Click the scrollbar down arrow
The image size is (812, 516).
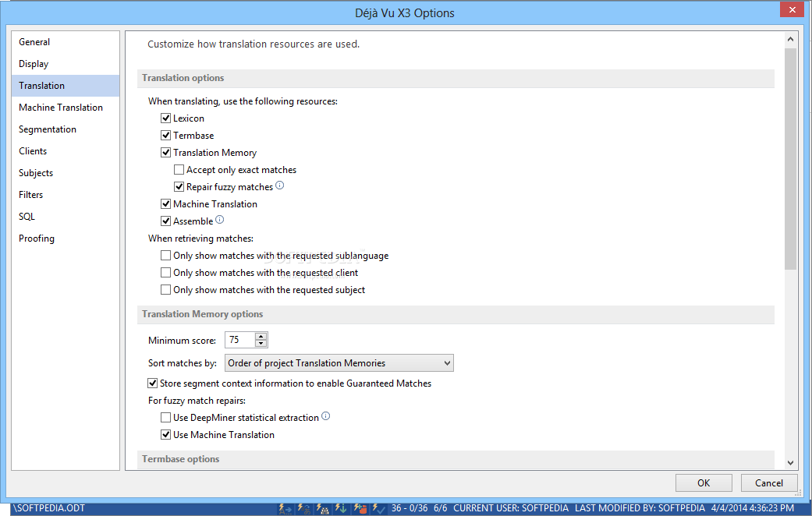(790, 463)
